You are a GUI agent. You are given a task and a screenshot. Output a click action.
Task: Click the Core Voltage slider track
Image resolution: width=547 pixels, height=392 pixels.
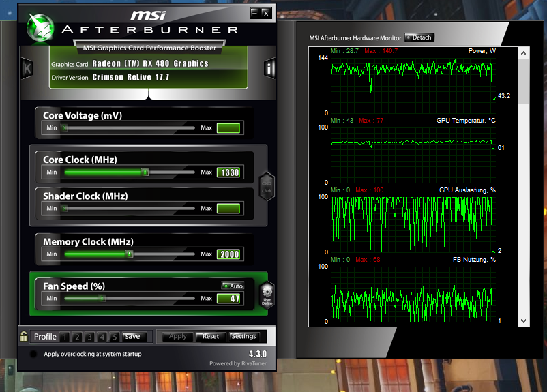pos(128,127)
